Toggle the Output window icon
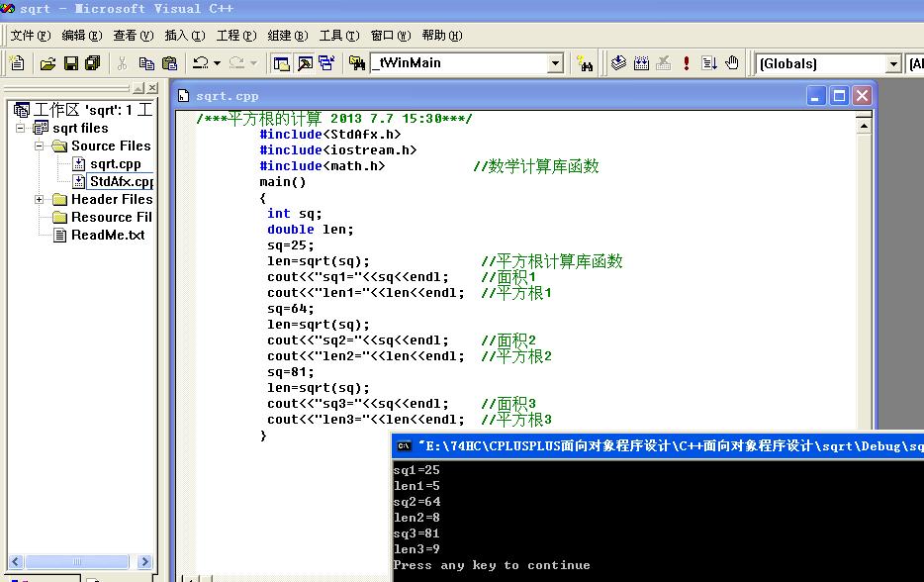This screenshot has height=582, width=924. click(x=305, y=63)
